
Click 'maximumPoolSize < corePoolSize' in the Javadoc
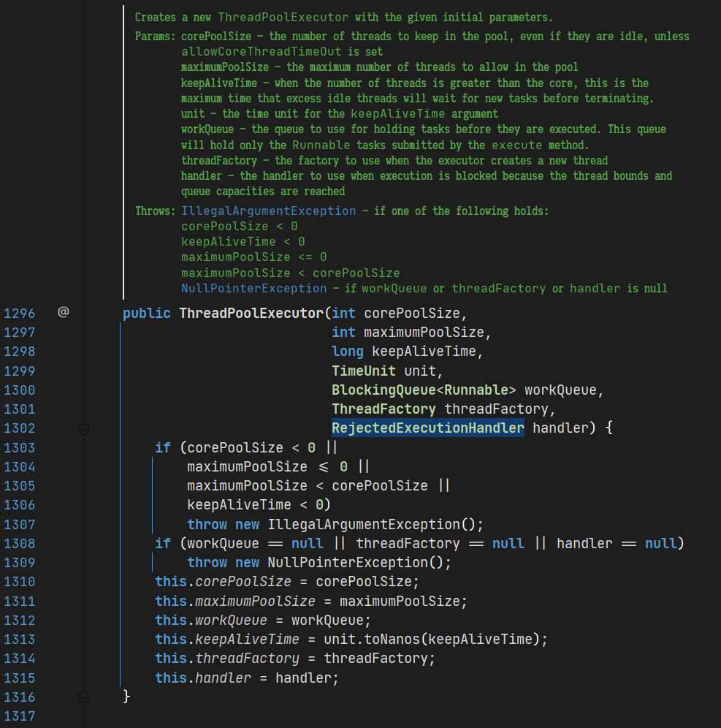click(291, 273)
